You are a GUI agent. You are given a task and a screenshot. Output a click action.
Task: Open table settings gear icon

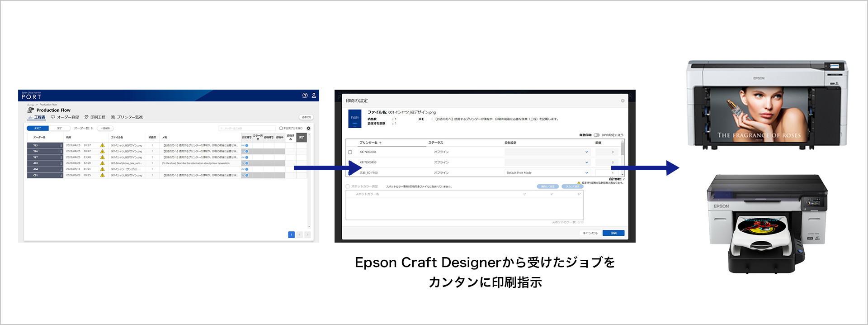point(308,129)
